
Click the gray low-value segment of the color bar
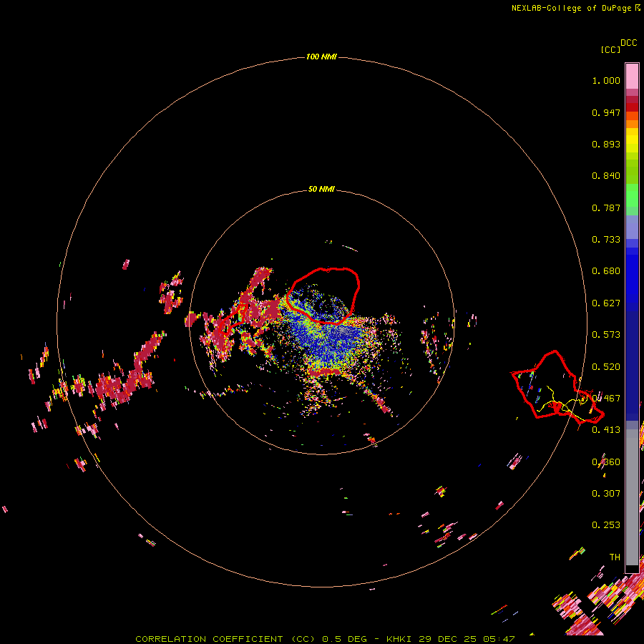(x=632, y=497)
